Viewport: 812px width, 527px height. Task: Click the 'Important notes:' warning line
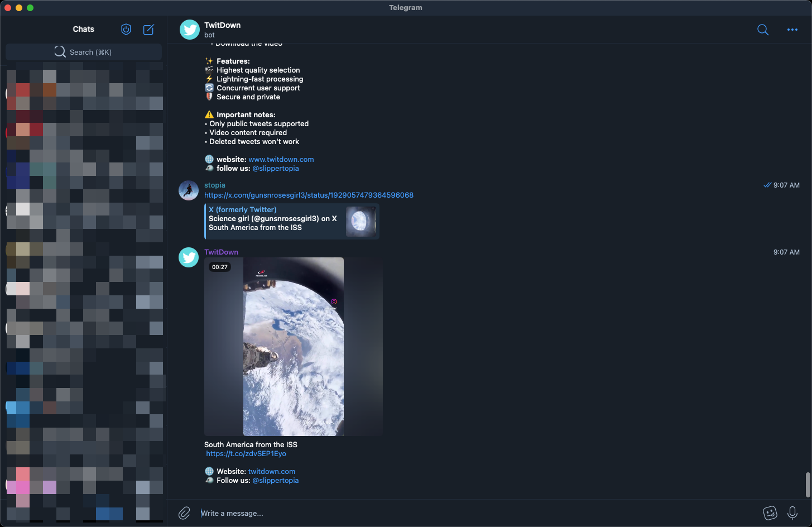[240, 115]
